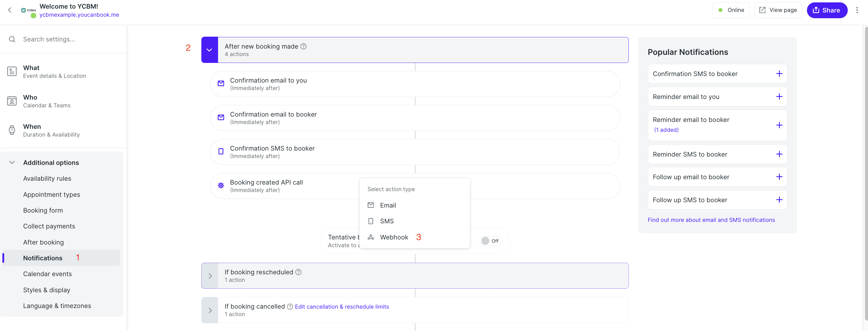This screenshot has width=868, height=331.
Task: Open the Confirmation SMS to booker action
Action: point(415,152)
